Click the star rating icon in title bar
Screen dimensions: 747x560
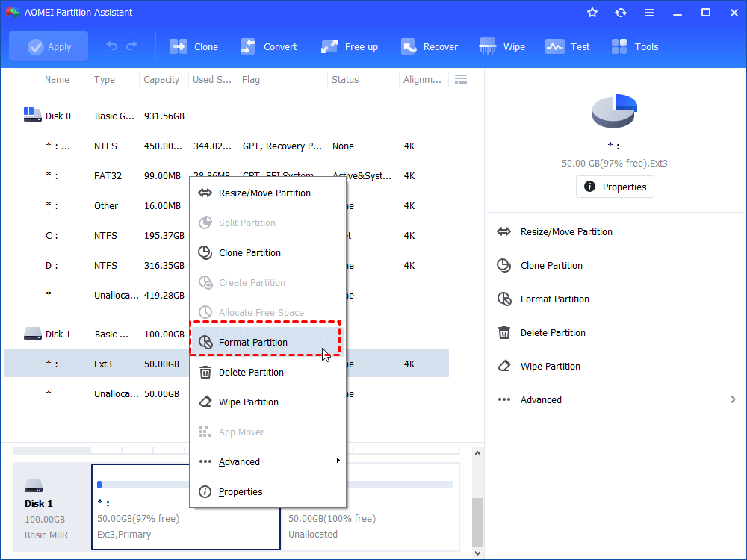click(592, 12)
